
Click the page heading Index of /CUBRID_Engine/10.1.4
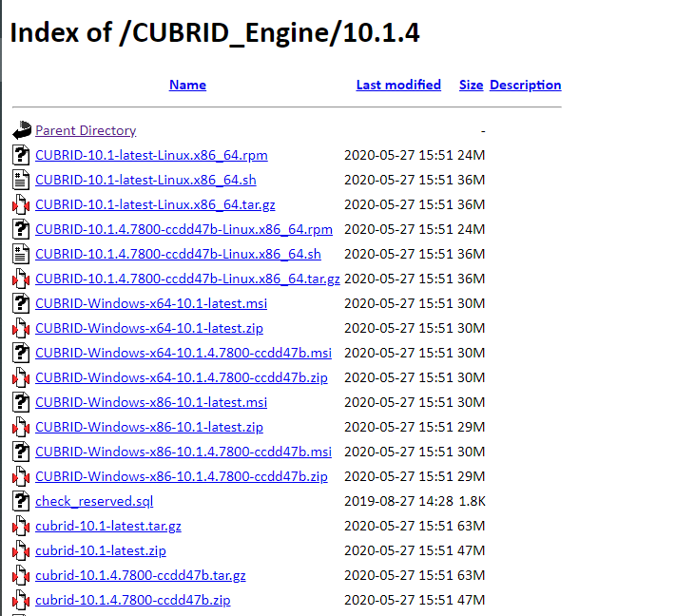[215, 33]
